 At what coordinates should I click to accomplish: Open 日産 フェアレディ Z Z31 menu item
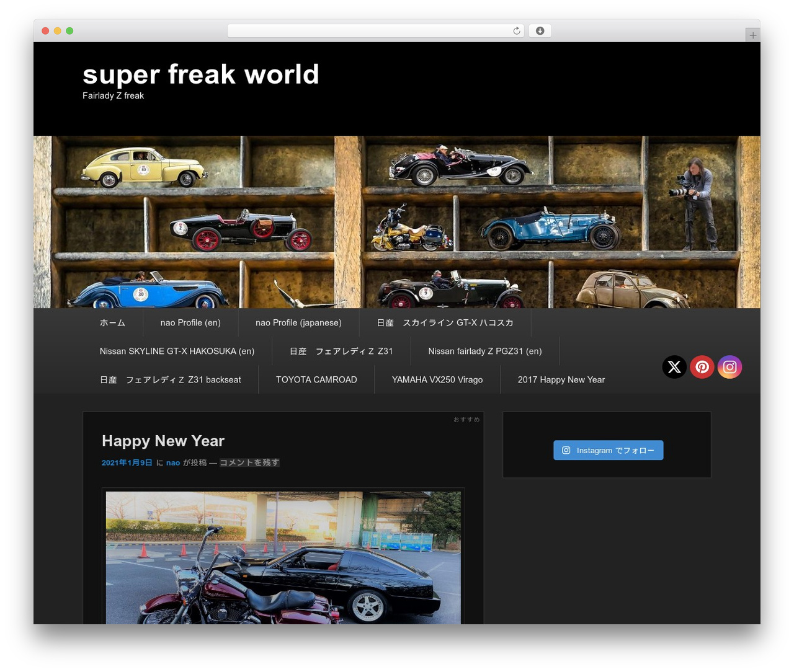[x=341, y=351]
